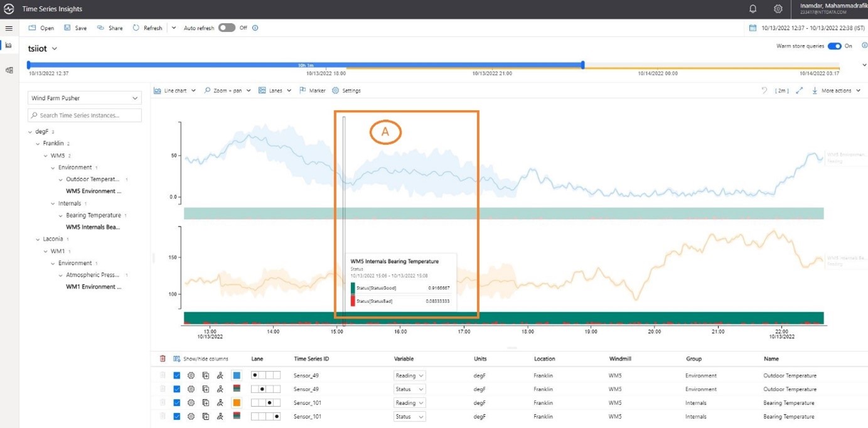Collapse the Laconia tree node
This screenshot has width=868, height=428.
38,239
